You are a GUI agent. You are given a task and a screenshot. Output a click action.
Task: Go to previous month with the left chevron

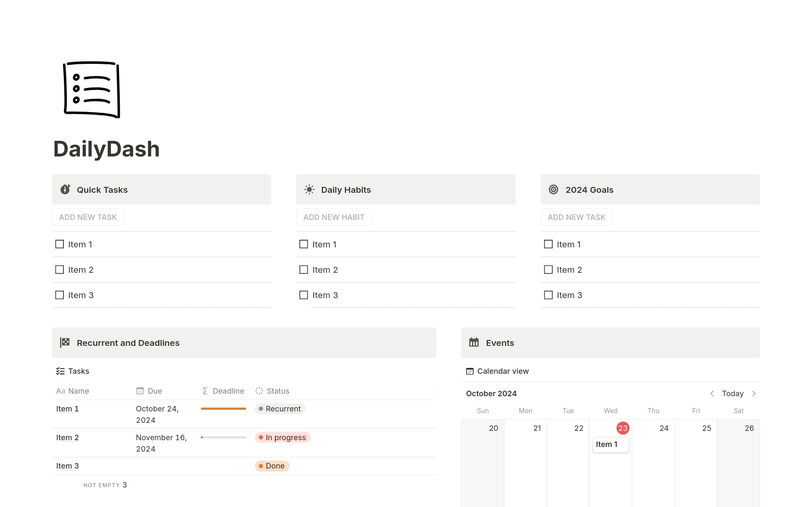(x=712, y=393)
